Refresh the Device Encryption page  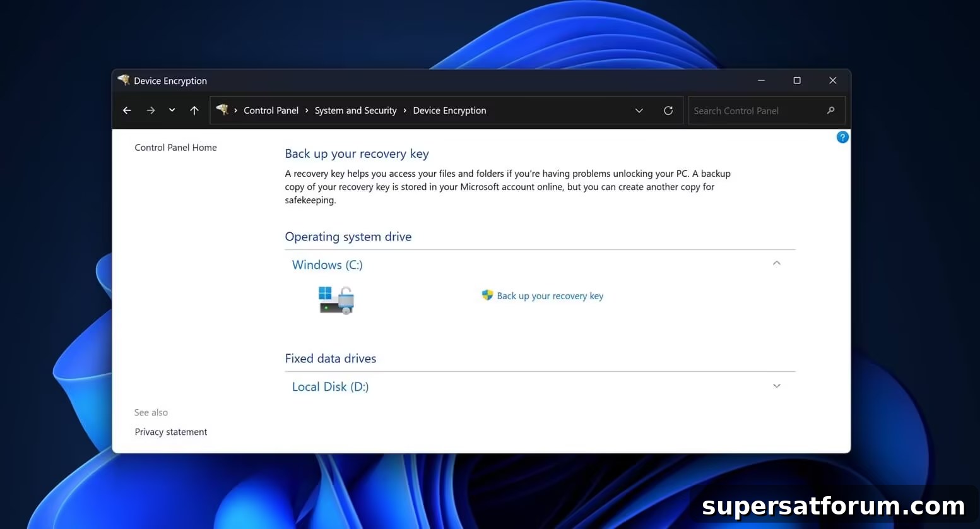tap(668, 110)
